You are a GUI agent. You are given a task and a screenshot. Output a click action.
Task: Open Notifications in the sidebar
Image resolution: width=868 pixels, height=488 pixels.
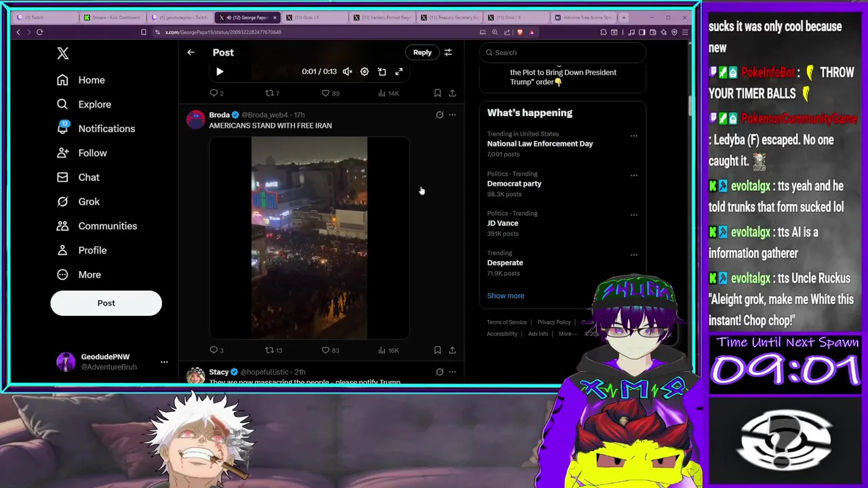click(x=96, y=129)
